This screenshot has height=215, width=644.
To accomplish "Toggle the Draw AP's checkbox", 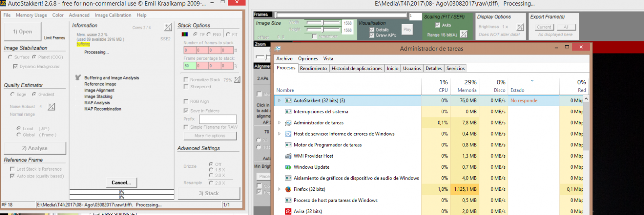I will click(x=372, y=35).
